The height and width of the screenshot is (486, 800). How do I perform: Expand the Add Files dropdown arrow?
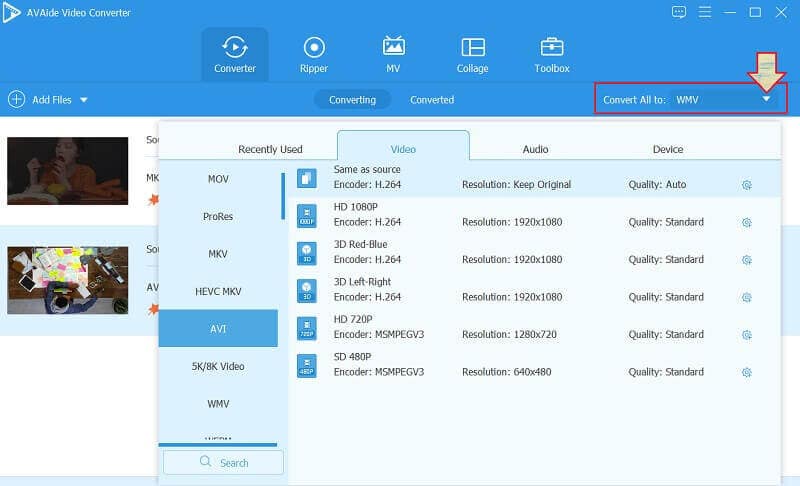84,100
